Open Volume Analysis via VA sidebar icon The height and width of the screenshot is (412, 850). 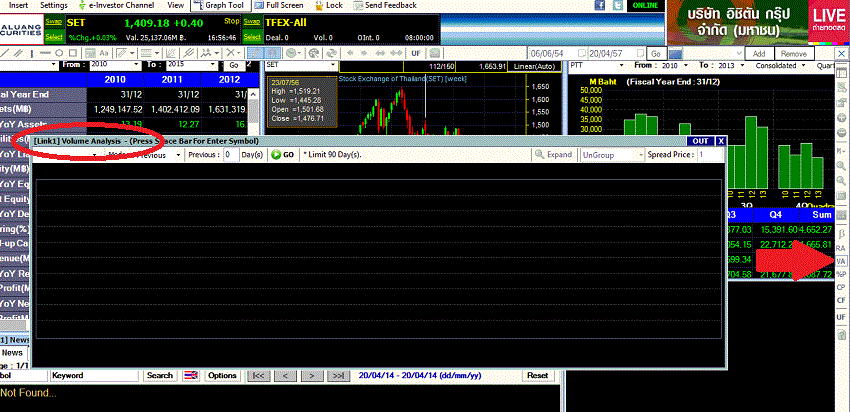point(841,261)
